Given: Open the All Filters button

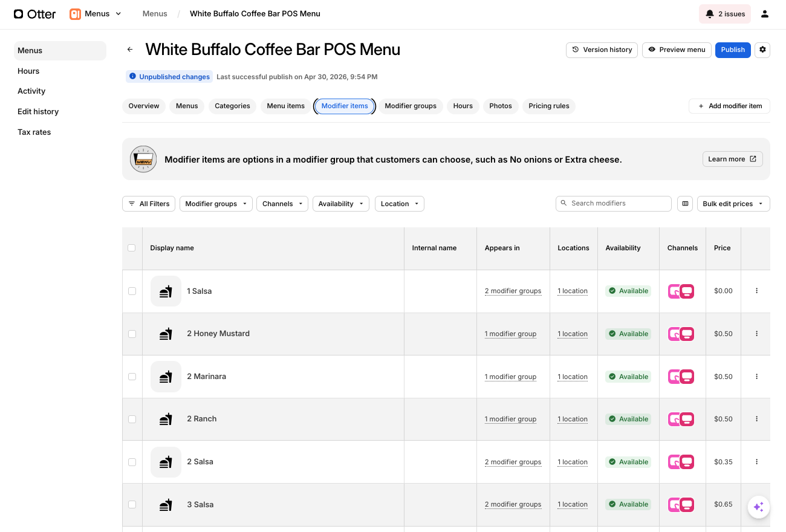Looking at the screenshot, I should point(149,204).
